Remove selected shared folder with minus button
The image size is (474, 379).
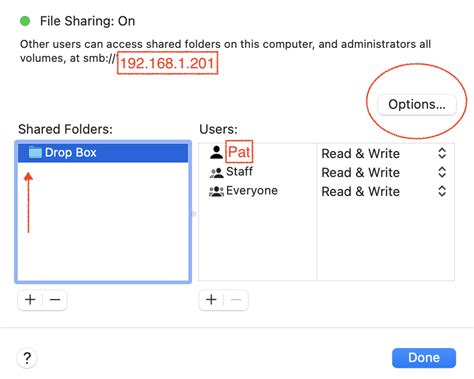pyautogui.click(x=55, y=300)
